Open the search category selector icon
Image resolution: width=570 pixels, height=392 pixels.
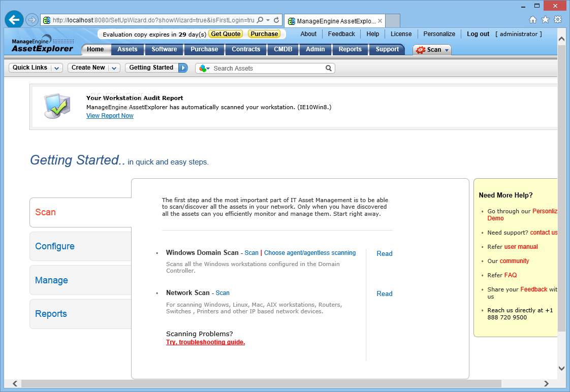[x=204, y=69]
